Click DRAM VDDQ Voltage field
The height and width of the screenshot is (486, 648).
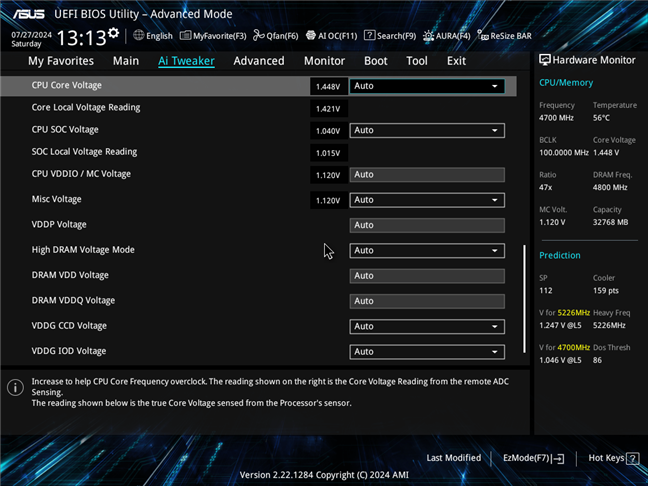pyautogui.click(x=427, y=301)
